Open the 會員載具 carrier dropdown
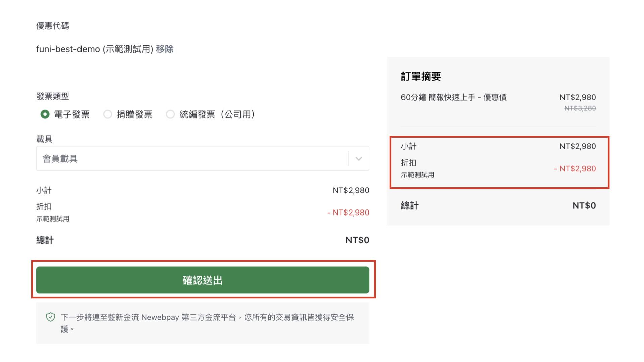 click(x=191, y=159)
